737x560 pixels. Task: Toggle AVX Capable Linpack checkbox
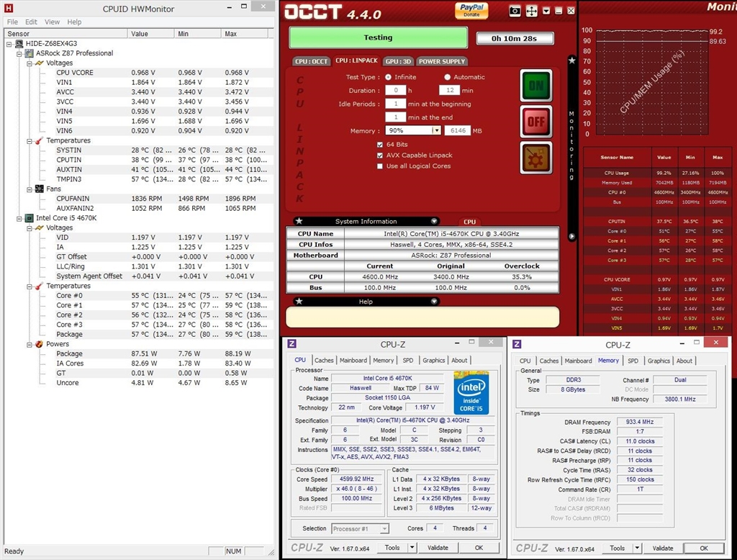tap(380, 155)
